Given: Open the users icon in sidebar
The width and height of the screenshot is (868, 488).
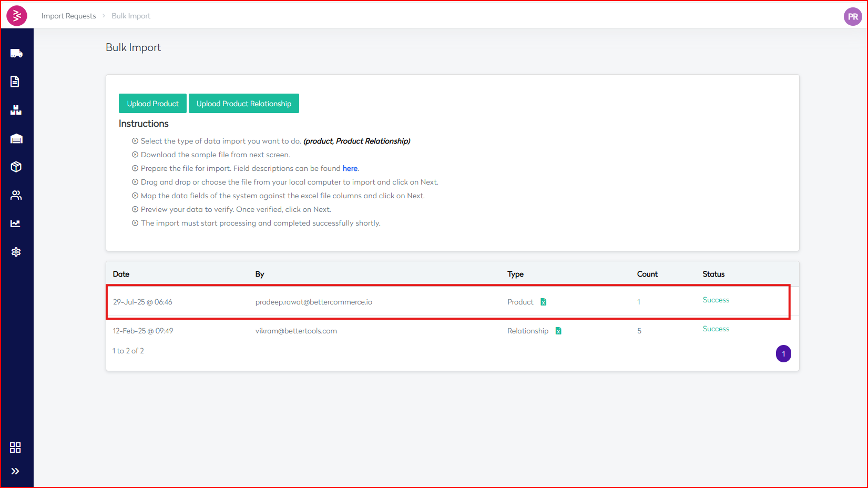Looking at the screenshot, I should point(16,195).
